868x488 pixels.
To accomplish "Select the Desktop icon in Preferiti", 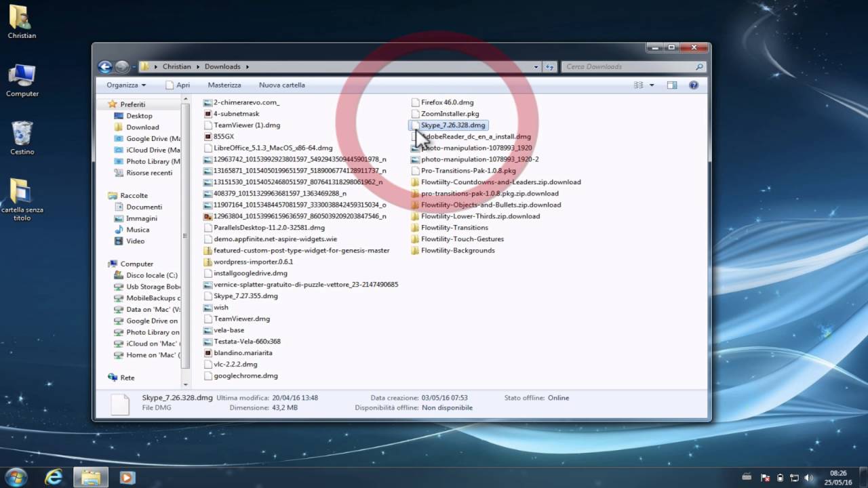I will tap(119, 116).
